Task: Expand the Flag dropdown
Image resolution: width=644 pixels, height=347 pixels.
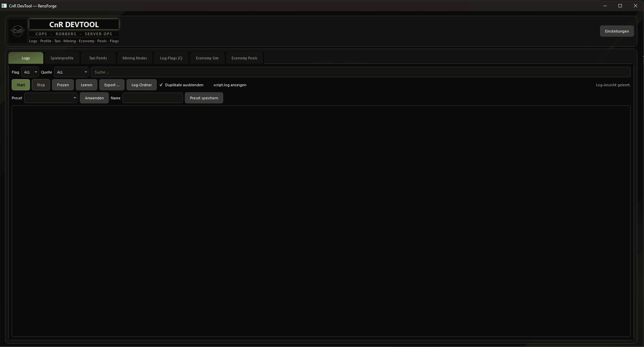Action: pos(30,72)
